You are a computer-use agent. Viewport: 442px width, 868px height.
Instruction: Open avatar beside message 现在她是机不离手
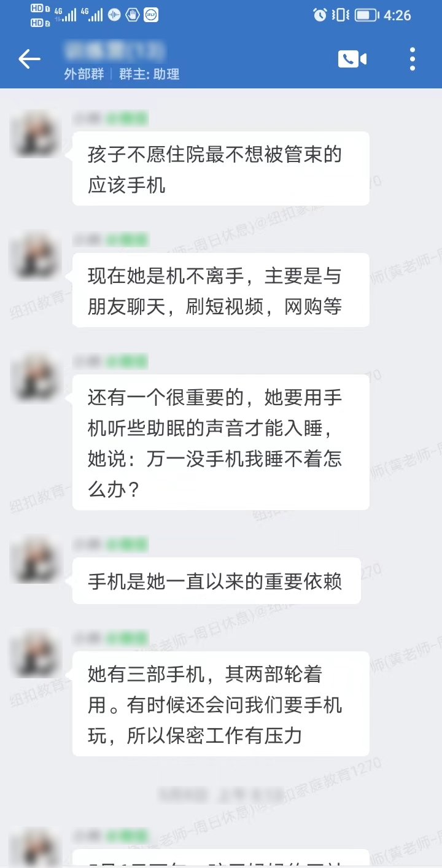[36, 254]
